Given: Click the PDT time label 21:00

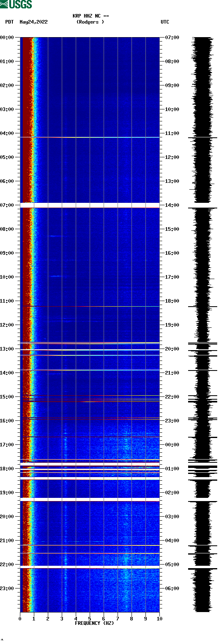Looking at the screenshot, I should (7, 541).
